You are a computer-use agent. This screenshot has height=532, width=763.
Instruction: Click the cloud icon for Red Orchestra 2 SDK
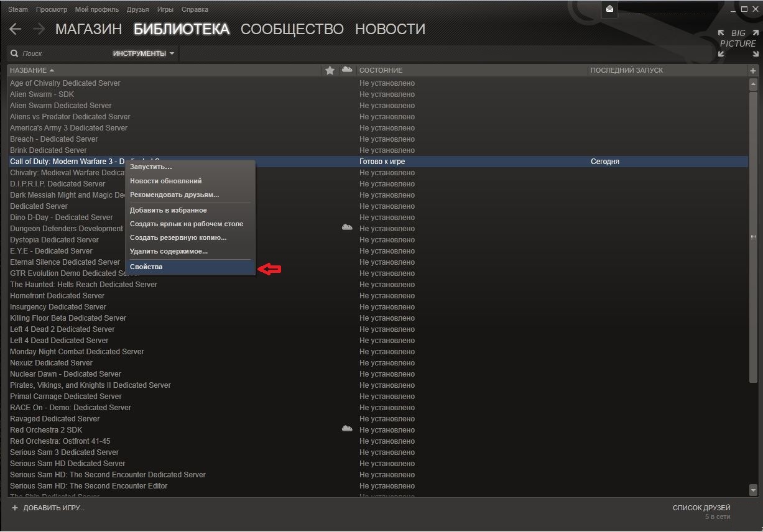(x=347, y=429)
